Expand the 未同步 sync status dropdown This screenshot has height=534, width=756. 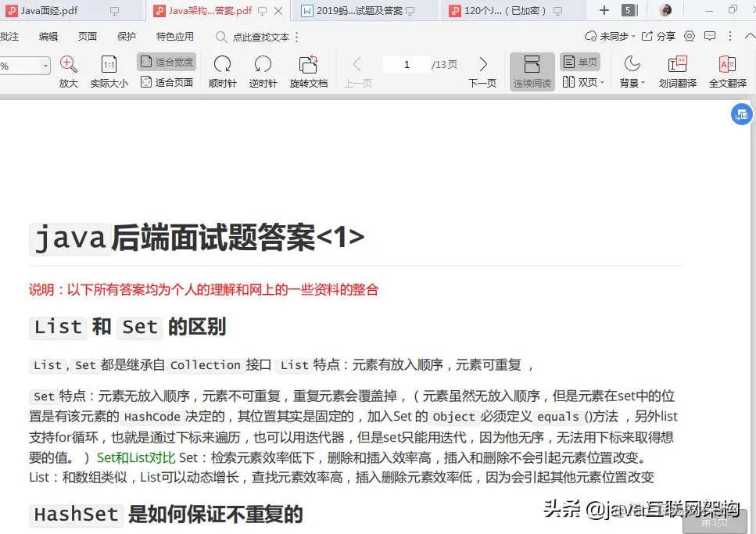[x=634, y=35]
